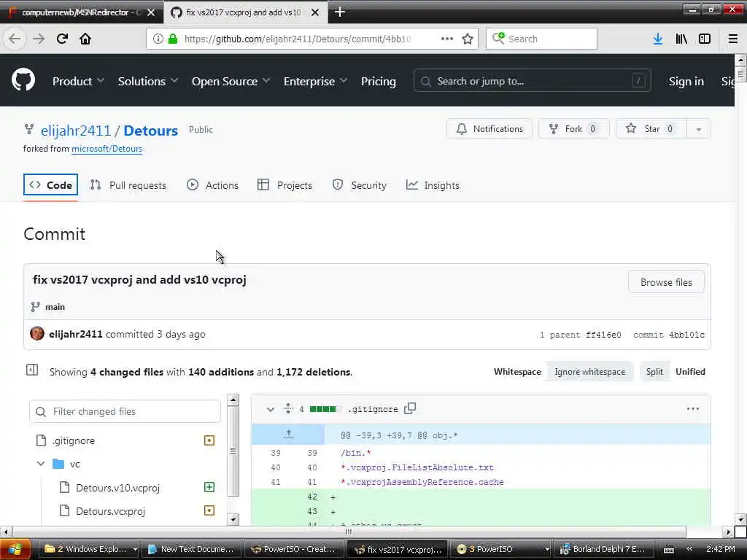Open browser home page icon
Image resolution: width=747 pixels, height=560 pixels.
point(85,39)
